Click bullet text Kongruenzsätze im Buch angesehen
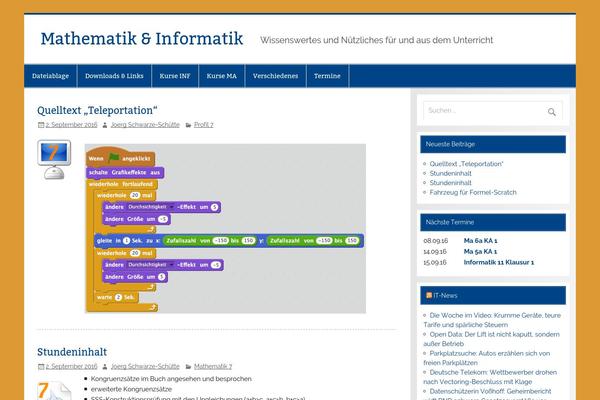 click(x=171, y=379)
